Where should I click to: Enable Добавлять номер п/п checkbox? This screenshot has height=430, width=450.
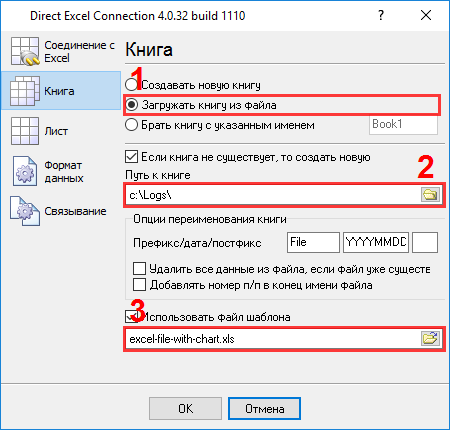139,285
